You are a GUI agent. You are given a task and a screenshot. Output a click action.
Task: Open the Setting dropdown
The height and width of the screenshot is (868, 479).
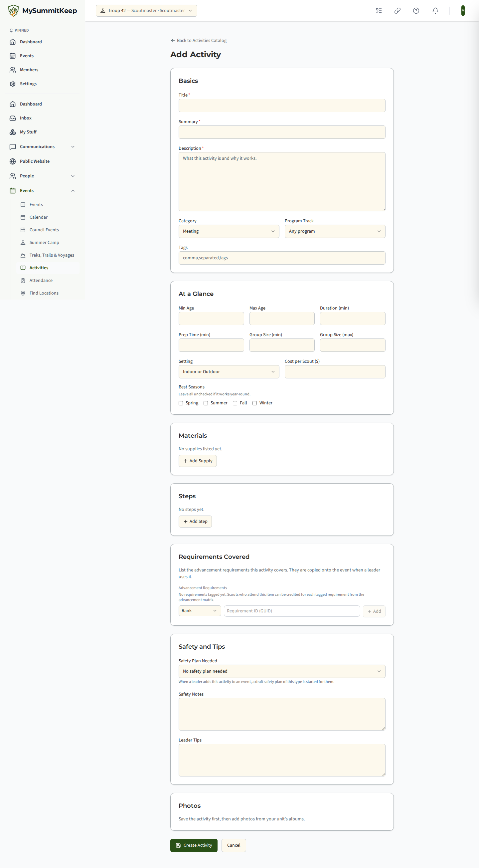coord(229,372)
